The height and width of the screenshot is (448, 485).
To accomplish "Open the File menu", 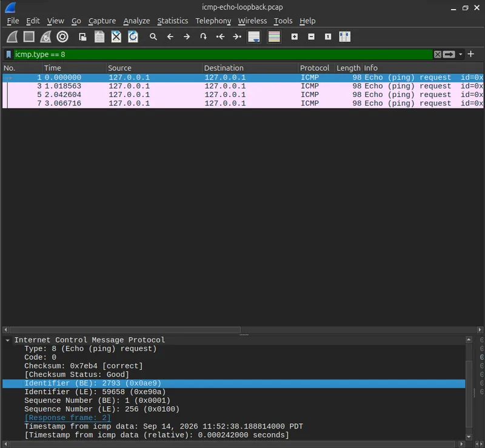I will pos(13,21).
